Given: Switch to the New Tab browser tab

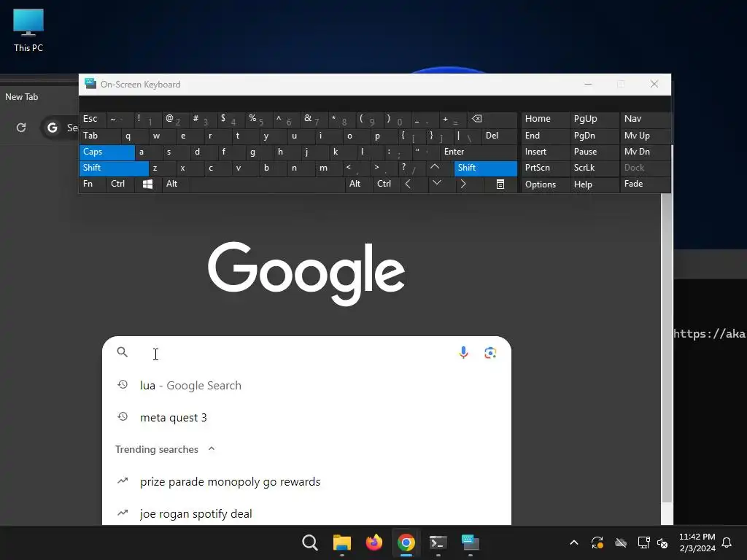Looking at the screenshot, I should point(21,97).
